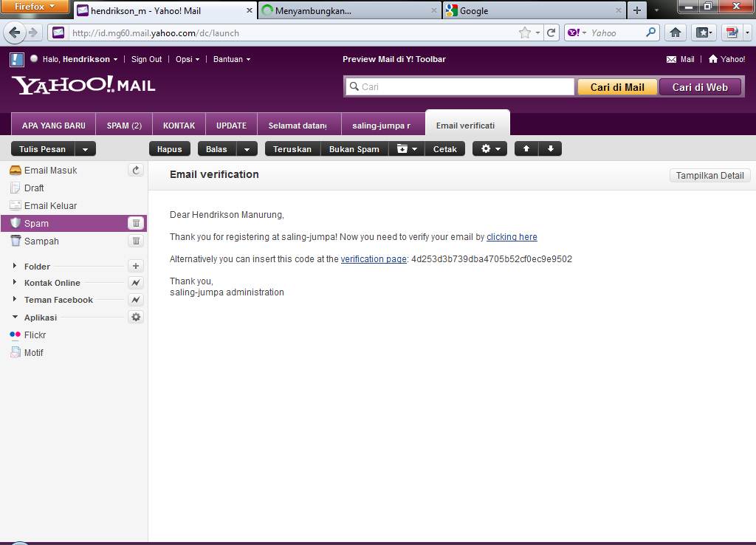The image size is (756, 545).
Task: Go to previous message with up arrow
Action: point(526,149)
